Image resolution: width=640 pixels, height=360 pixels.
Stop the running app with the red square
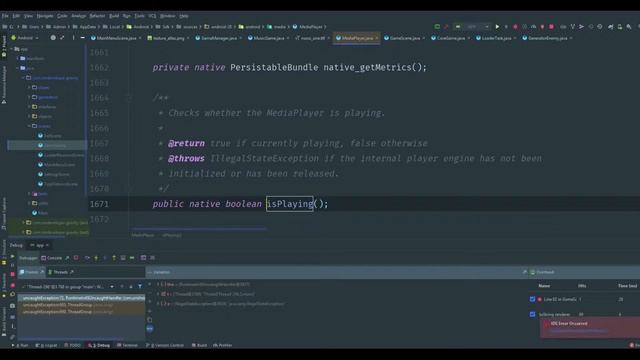(x=551, y=27)
